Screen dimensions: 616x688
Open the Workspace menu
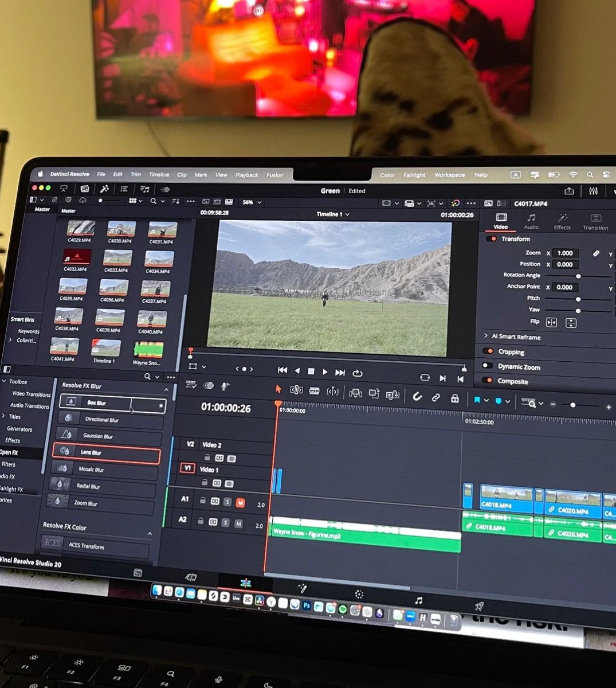(450, 175)
